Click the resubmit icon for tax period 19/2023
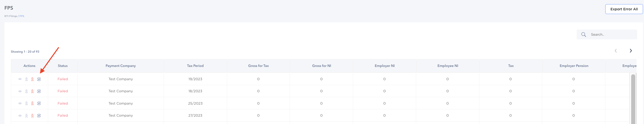 tap(39, 79)
